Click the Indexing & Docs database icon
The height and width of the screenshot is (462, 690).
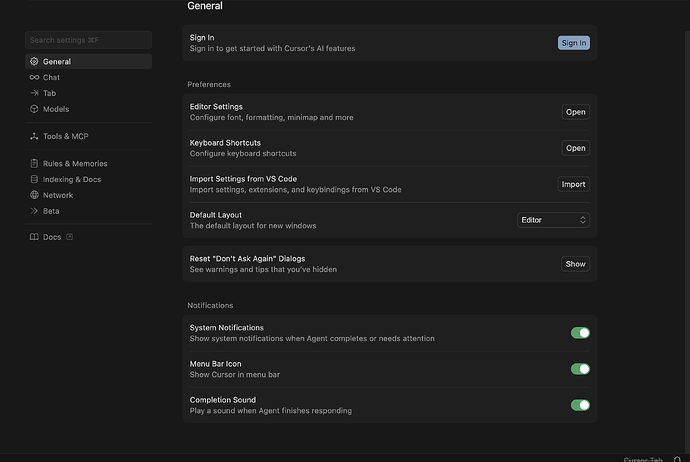(x=34, y=180)
